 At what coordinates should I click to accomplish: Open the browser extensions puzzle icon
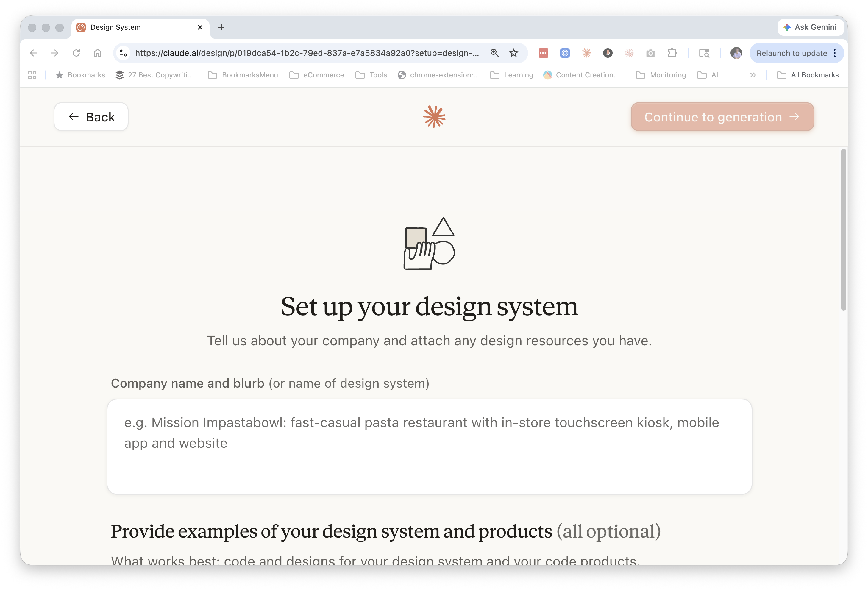[672, 53]
